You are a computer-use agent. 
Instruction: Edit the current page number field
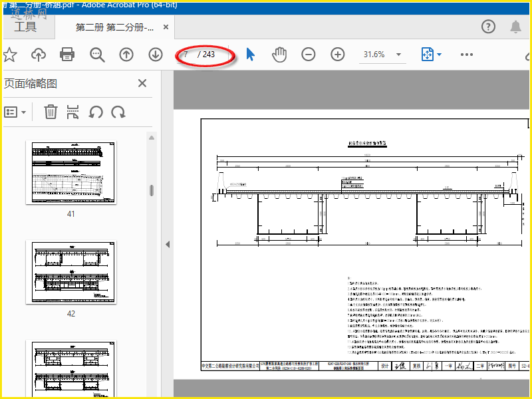[186, 55]
